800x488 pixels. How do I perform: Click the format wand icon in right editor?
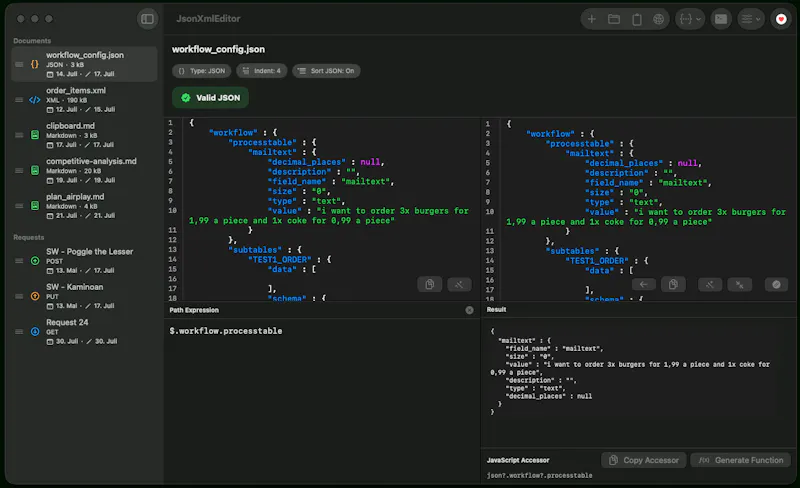tap(710, 284)
